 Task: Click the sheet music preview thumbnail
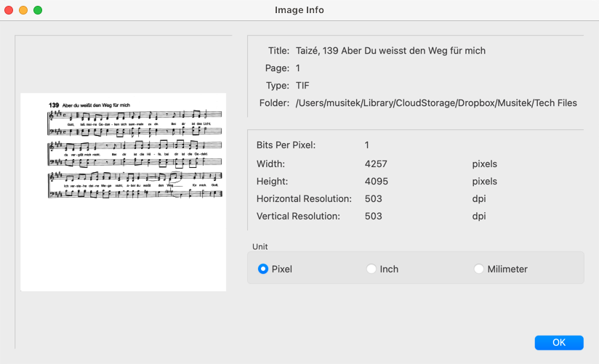pyautogui.click(x=124, y=192)
